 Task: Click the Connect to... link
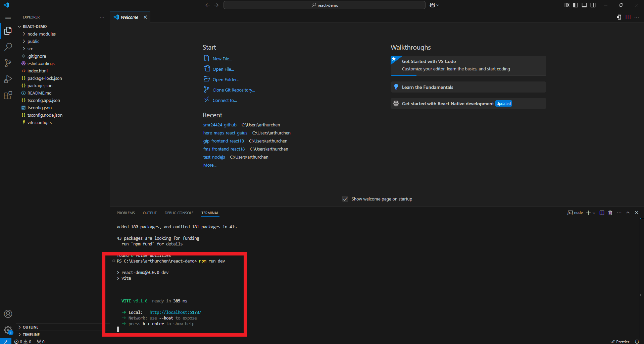(x=225, y=100)
